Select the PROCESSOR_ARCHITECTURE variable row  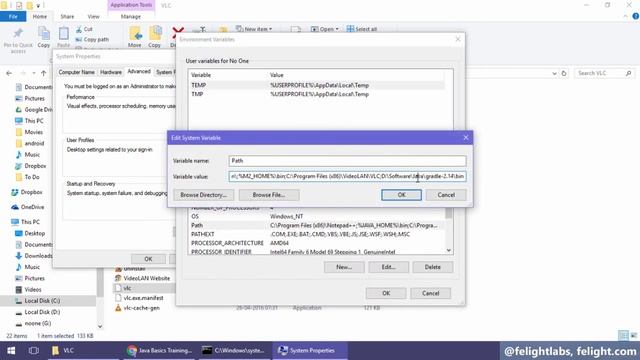tap(317, 243)
